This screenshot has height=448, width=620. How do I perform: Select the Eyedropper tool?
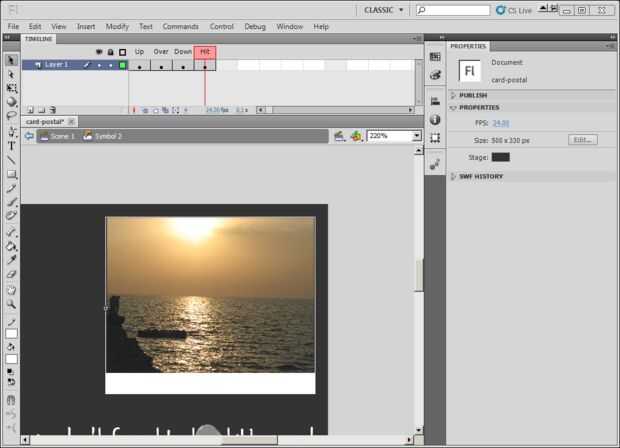coord(11,259)
